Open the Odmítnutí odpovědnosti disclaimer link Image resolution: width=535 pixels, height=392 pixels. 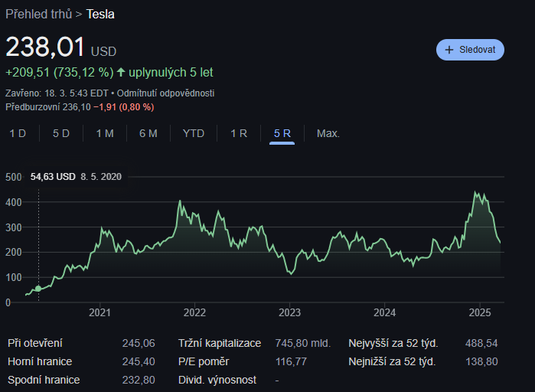tap(165, 93)
